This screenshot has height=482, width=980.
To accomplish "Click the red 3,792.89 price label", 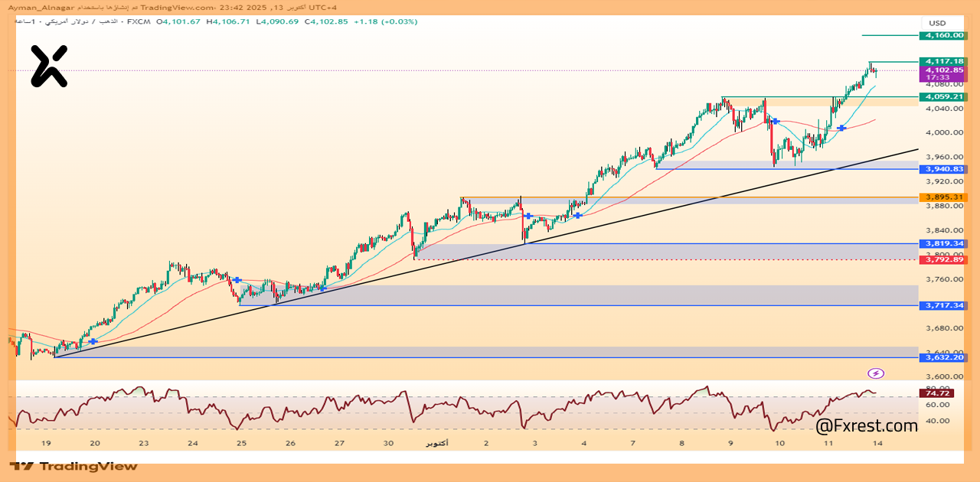I will 944,259.
